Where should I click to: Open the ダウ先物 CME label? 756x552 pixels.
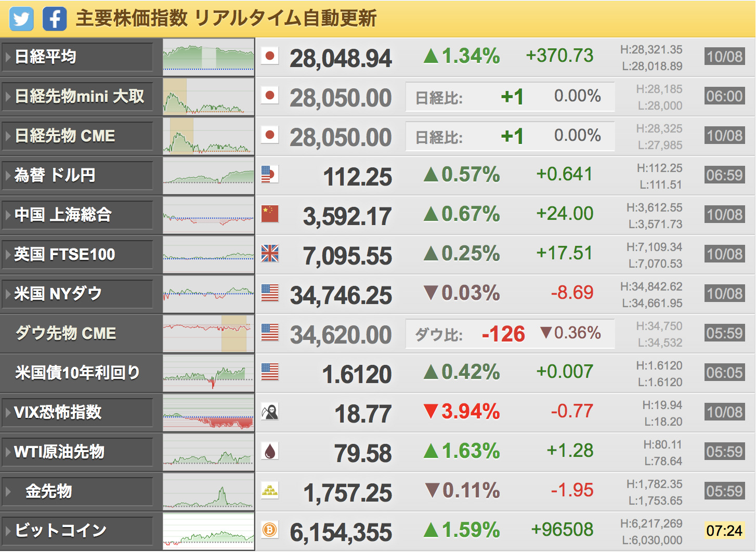click(x=66, y=333)
